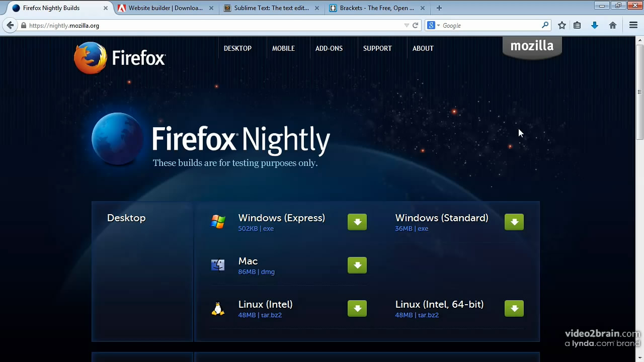Switch to the Sublime Text tab

(271, 8)
